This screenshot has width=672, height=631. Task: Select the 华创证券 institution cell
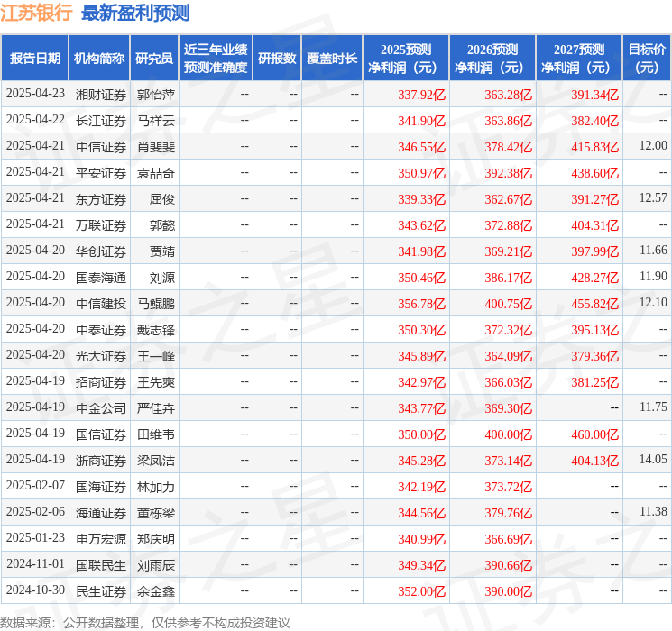click(x=101, y=251)
